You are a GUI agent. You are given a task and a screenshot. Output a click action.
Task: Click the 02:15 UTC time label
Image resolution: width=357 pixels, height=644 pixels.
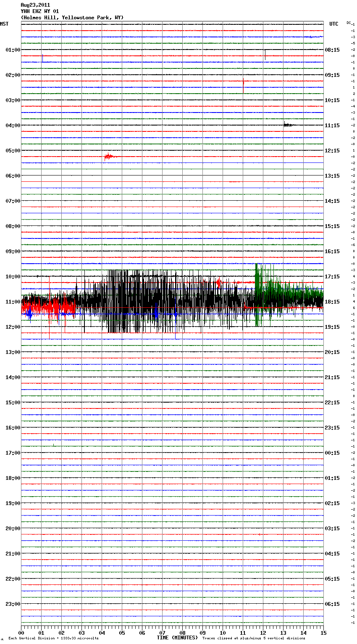point(332,503)
